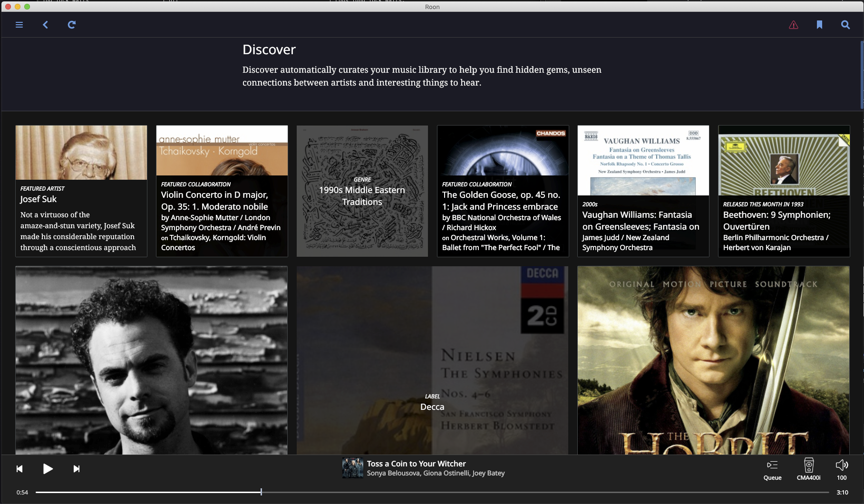This screenshot has height=504, width=864.
Task: Click the Toss a Coin to Your Witcher title
Action: (x=416, y=464)
